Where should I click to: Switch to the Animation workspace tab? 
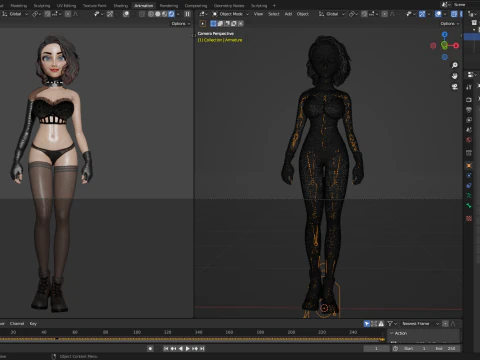(x=144, y=6)
